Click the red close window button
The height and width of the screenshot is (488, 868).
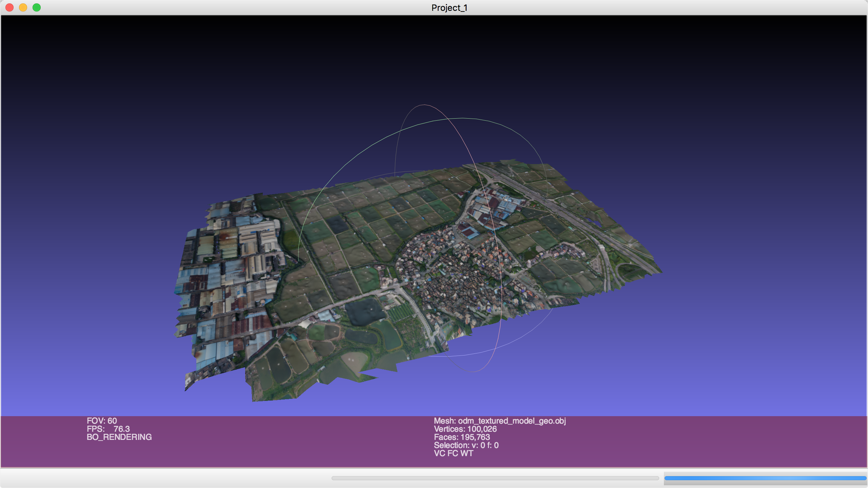click(x=9, y=7)
